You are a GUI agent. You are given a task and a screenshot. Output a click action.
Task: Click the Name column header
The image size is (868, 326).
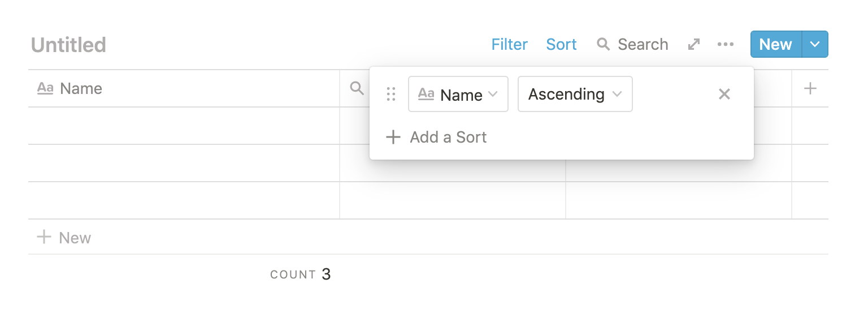coord(81,88)
